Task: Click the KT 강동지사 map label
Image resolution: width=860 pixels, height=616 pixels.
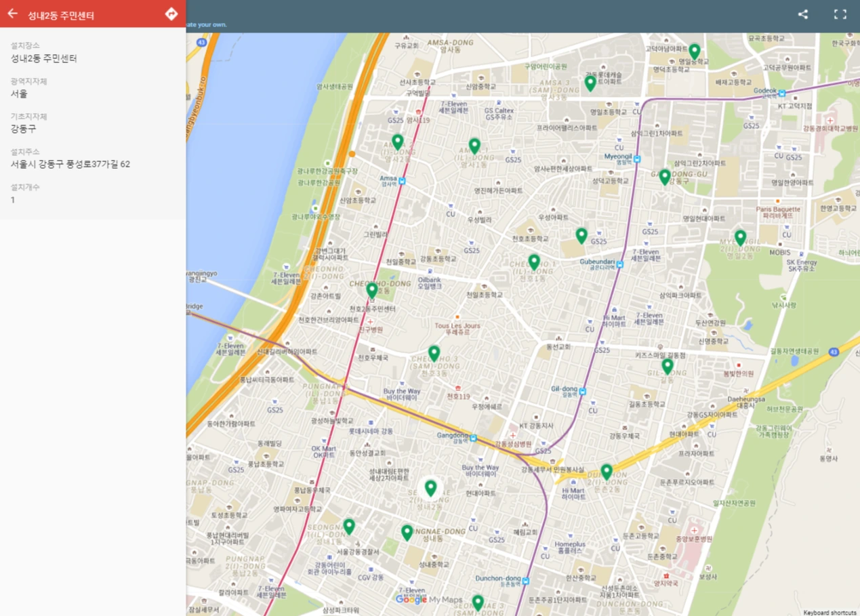Action: [536, 425]
